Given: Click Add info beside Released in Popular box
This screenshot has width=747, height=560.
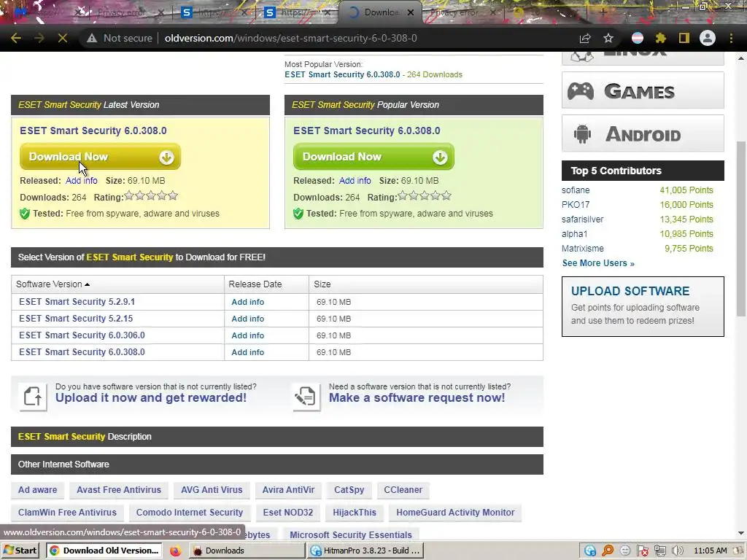Looking at the screenshot, I should pyautogui.click(x=355, y=181).
